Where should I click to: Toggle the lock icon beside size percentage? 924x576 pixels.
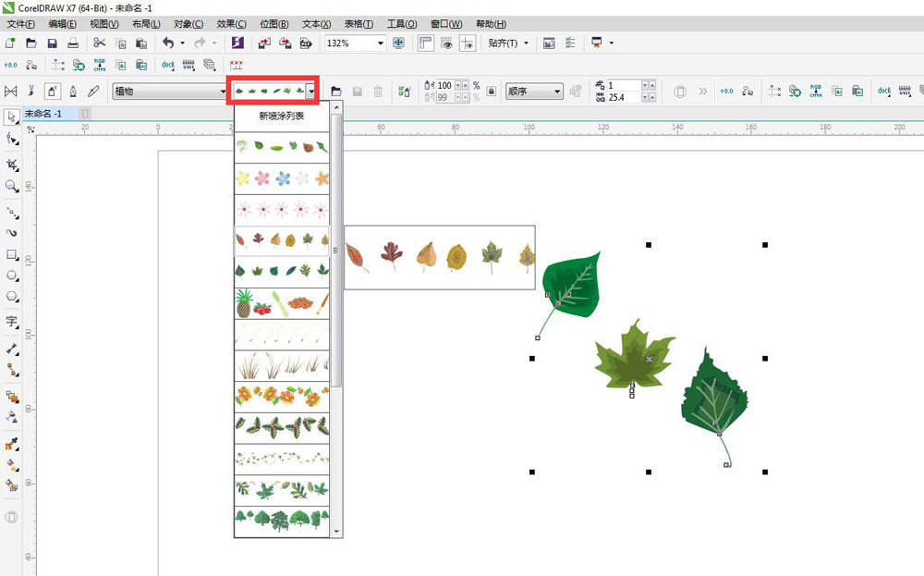pyautogui.click(x=492, y=92)
